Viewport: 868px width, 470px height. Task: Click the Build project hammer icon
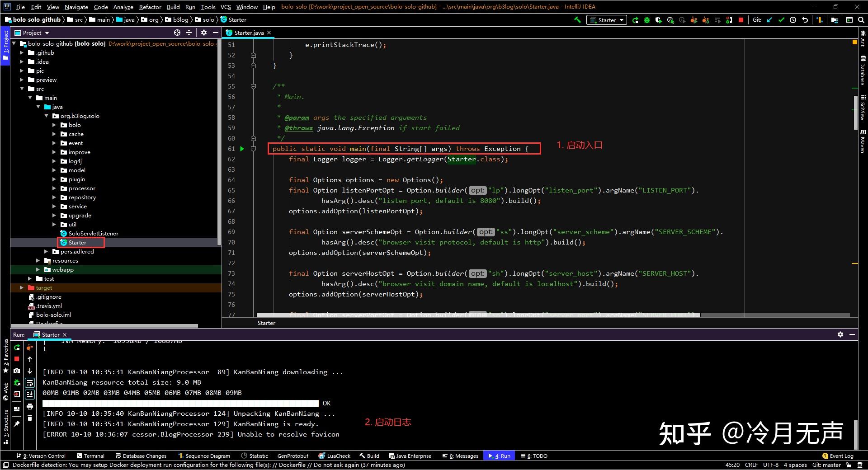pyautogui.click(x=577, y=20)
